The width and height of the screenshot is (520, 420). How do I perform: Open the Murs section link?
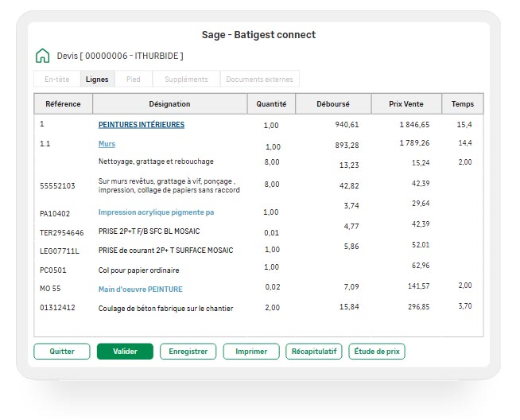tap(107, 144)
